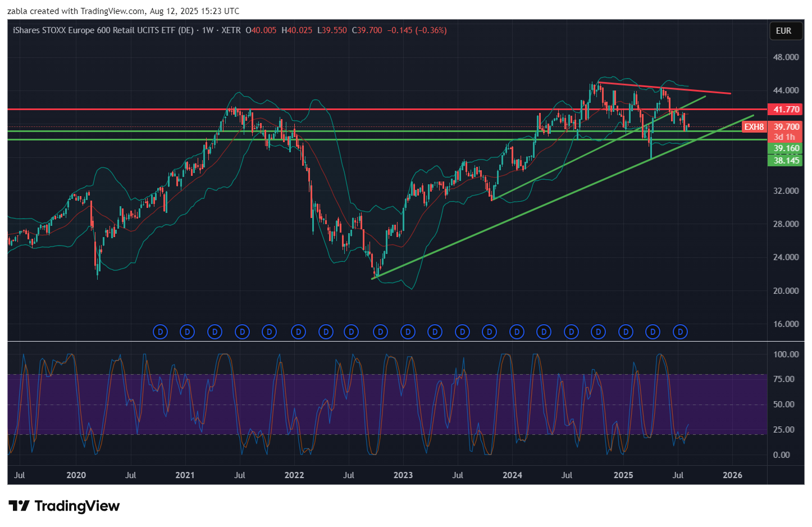Screen dimensions: 812x527
Task: Click the dividend marker above the 2023 label
Action: 408,332
